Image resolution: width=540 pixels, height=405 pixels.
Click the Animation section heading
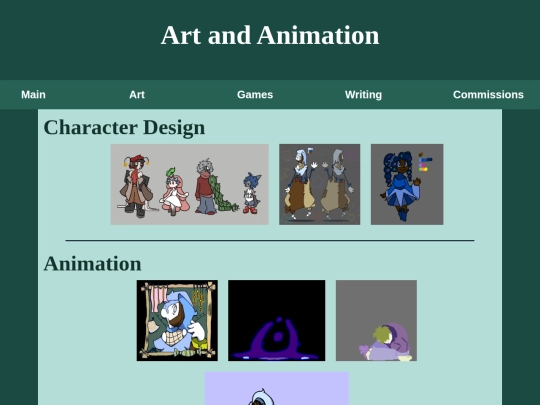click(92, 264)
